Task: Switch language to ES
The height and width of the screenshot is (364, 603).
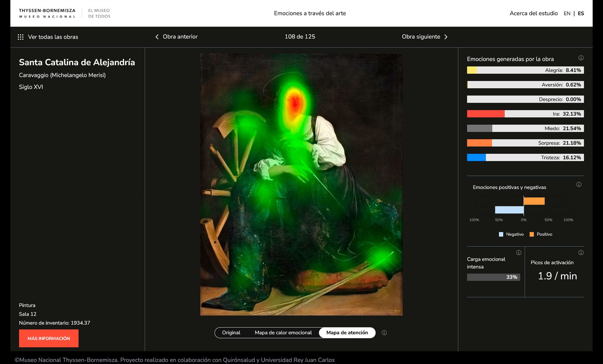Action: 581,13
